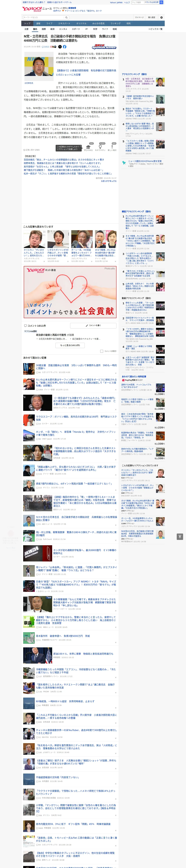The width and height of the screenshot is (186, 868).
Task: Open video thumbnail for 帰宅ラッシュを直撃 ranking item
Action: (160, 306)
